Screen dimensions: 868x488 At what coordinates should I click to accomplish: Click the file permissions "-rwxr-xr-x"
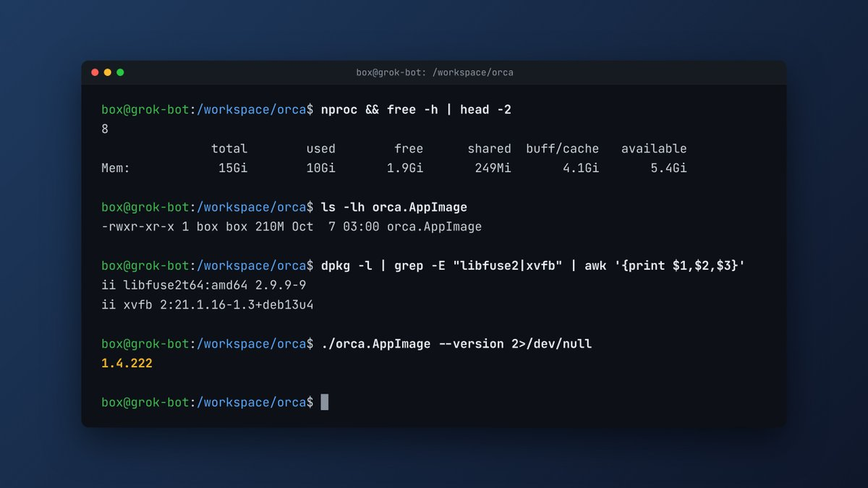pyautogui.click(x=137, y=227)
